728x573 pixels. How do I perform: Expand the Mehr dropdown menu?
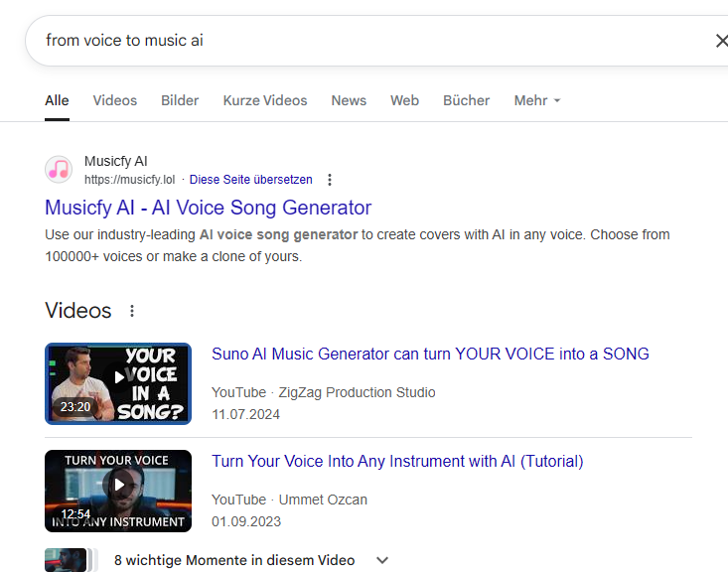pyautogui.click(x=537, y=100)
